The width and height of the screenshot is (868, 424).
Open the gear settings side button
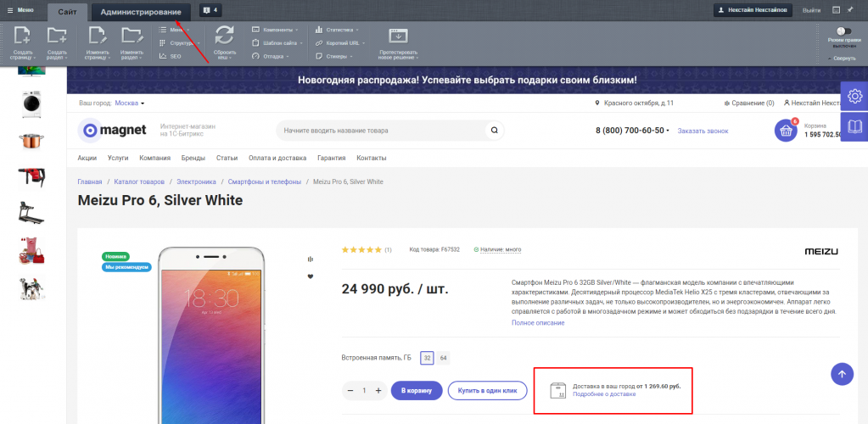pyautogui.click(x=854, y=96)
